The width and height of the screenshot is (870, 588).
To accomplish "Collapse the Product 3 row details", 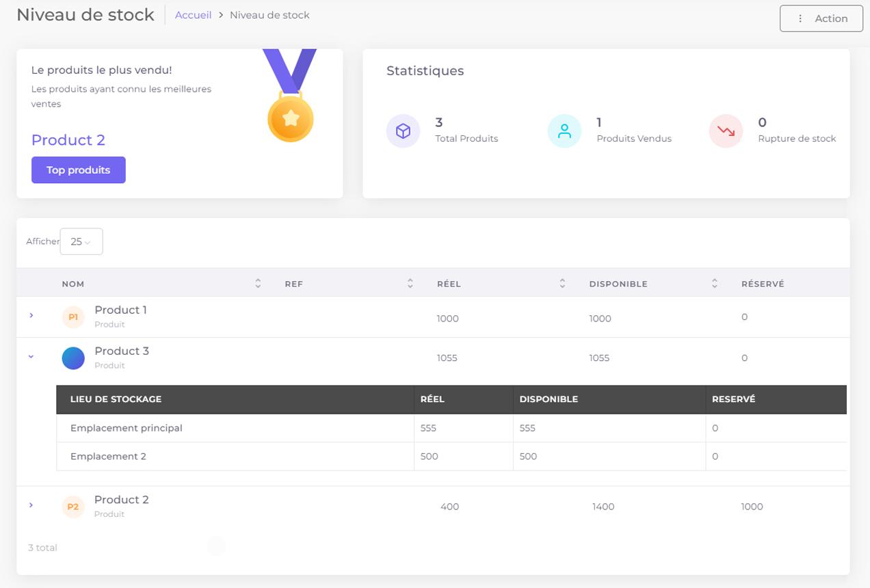I will click(x=30, y=357).
